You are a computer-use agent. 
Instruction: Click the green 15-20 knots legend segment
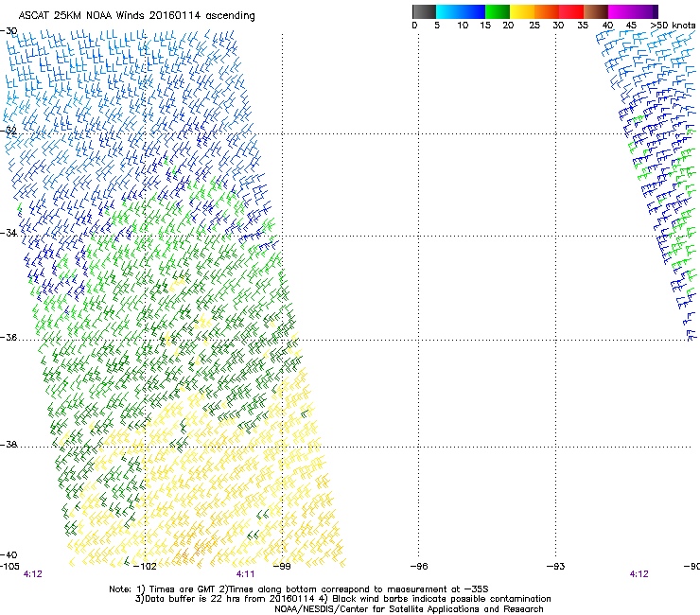[498, 11]
